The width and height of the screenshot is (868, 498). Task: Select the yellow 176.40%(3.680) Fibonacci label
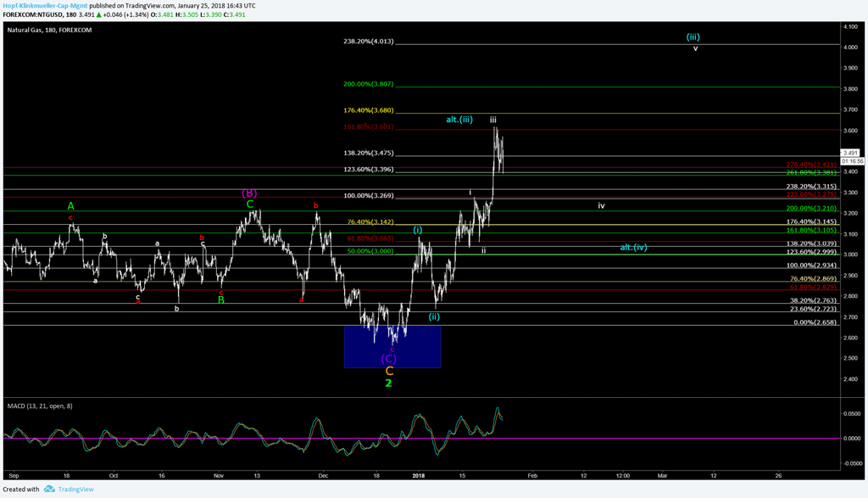point(369,110)
